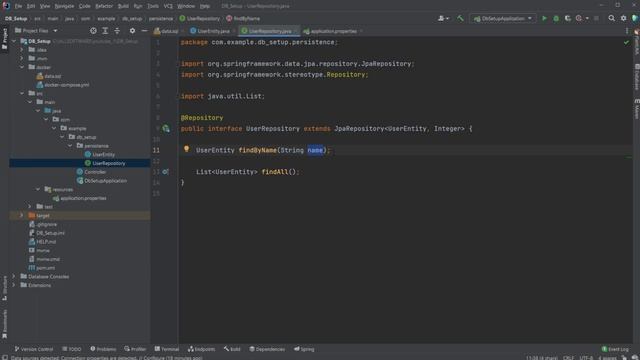The height and width of the screenshot is (360, 640).
Task: Run DbSetupApplication with the green play icon
Action: tap(544, 18)
